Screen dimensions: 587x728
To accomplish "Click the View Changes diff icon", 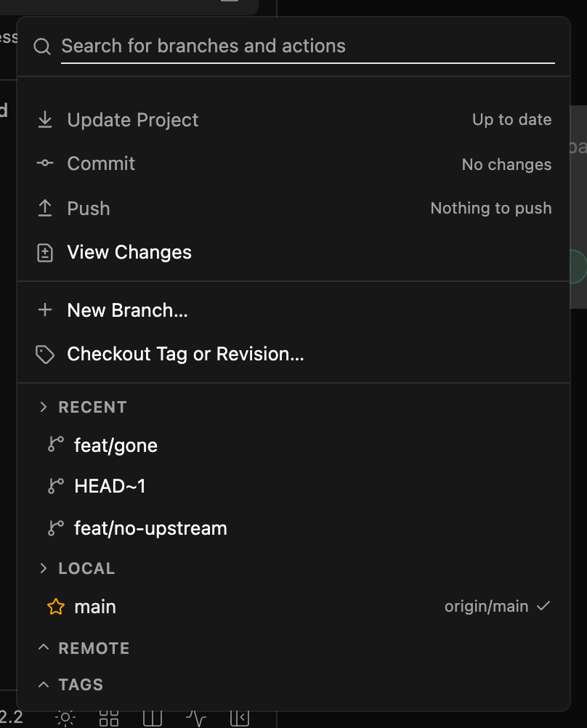I will [x=45, y=253].
